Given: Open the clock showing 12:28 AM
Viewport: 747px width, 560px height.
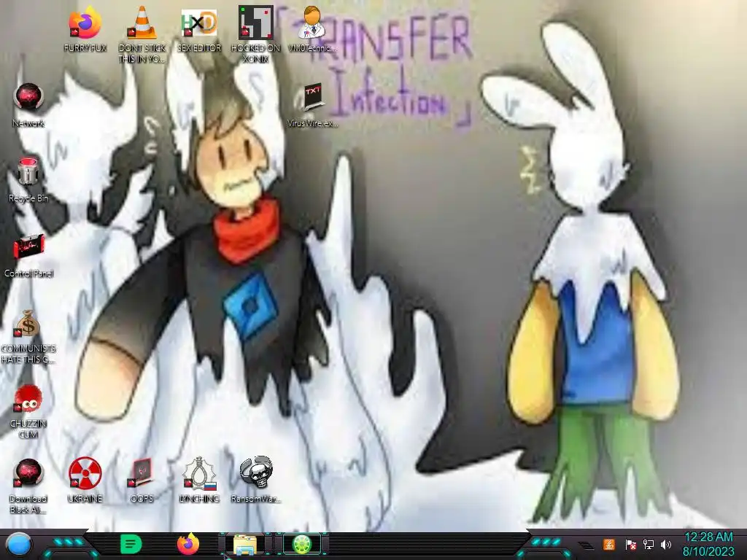Looking at the screenshot, I should pos(708,544).
